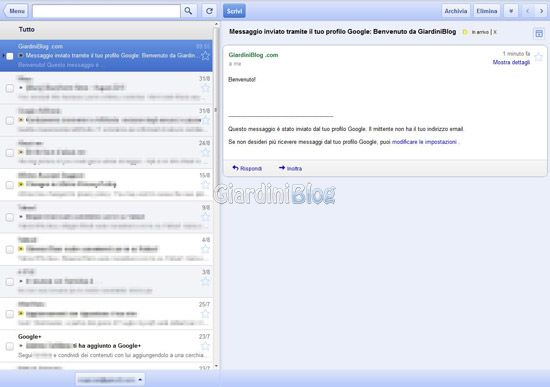Go to previous conversation arrow

point(528,11)
